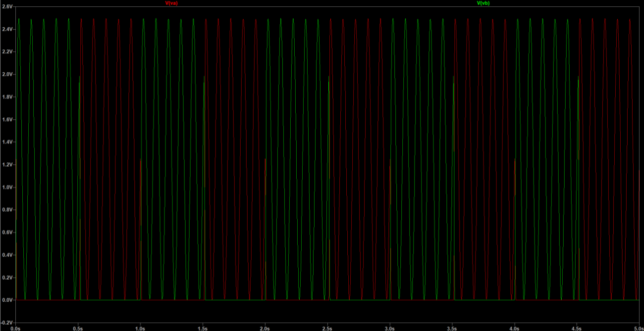This screenshot has width=644, height=331.
Task: Click the 5.0s time axis label
Action: click(x=638, y=328)
